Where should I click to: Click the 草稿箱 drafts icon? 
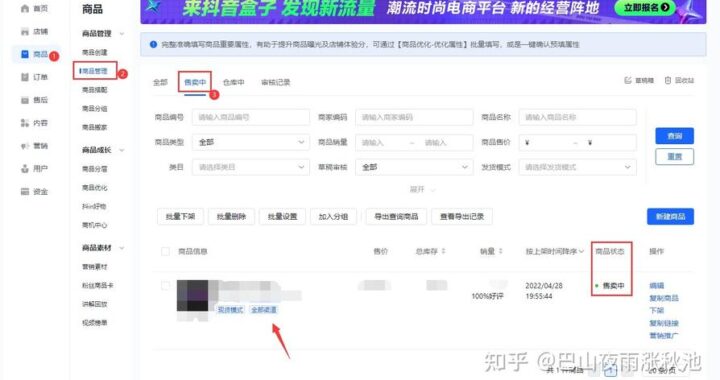click(x=628, y=80)
